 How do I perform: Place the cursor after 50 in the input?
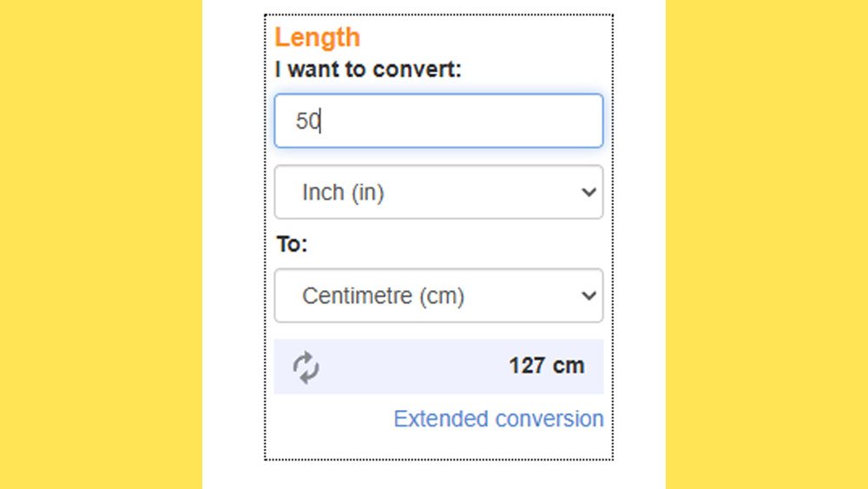pos(321,121)
